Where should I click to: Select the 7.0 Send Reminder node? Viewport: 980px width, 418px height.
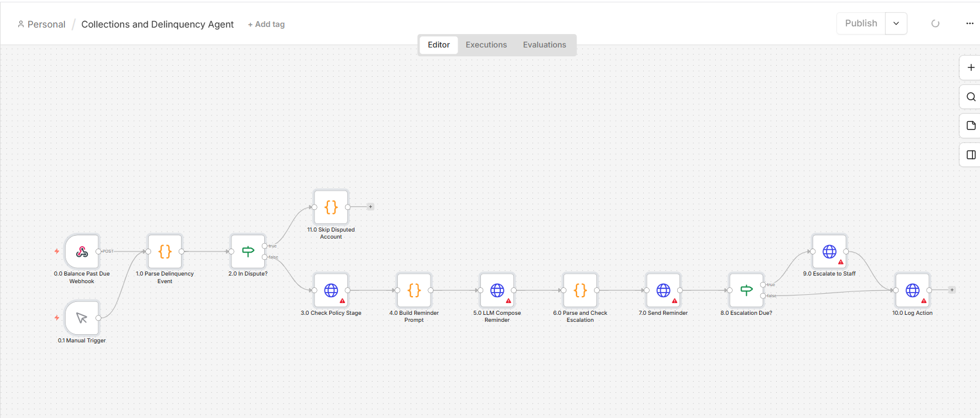point(663,290)
